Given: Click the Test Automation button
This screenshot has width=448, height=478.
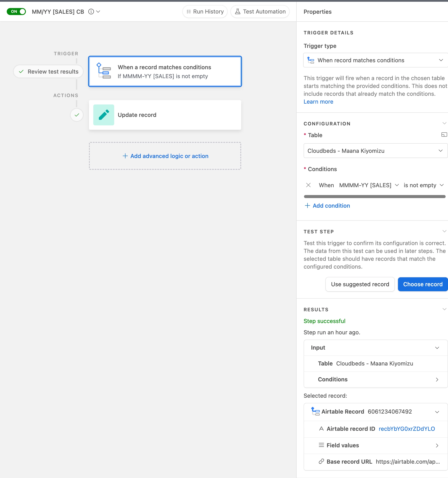Looking at the screenshot, I should tap(260, 12).
